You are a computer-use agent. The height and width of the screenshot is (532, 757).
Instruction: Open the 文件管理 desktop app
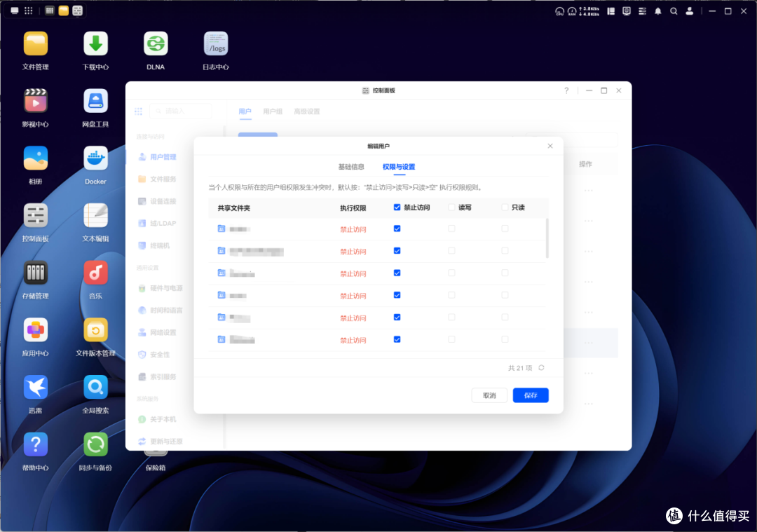pos(35,44)
